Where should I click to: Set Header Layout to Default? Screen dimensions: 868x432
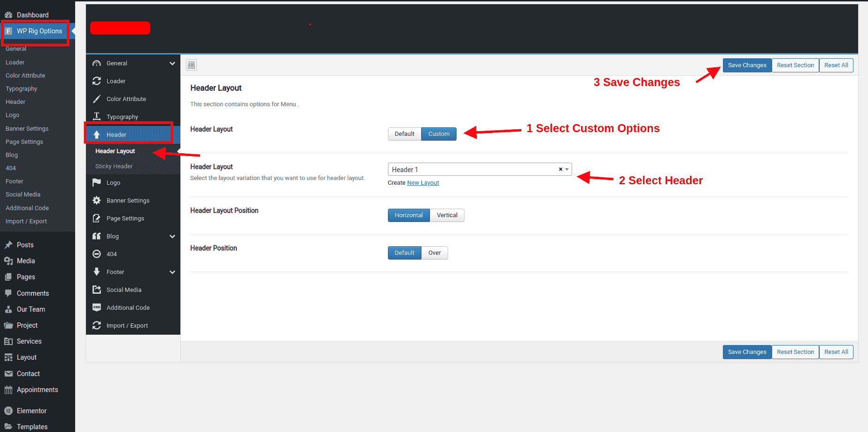click(404, 134)
